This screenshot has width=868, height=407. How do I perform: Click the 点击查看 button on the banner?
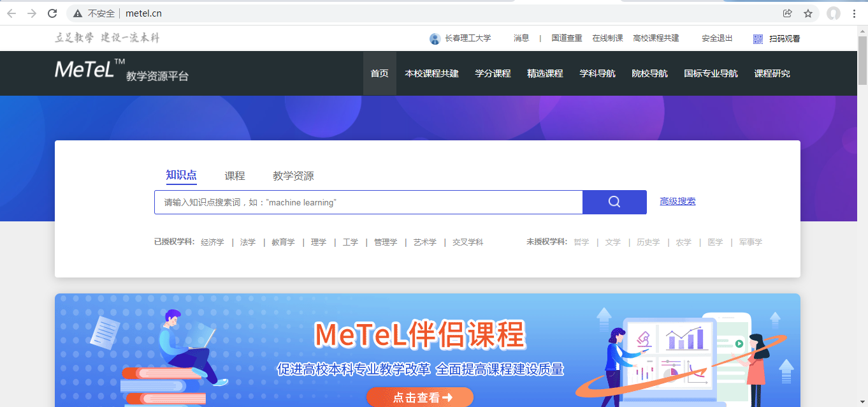coord(420,397)
